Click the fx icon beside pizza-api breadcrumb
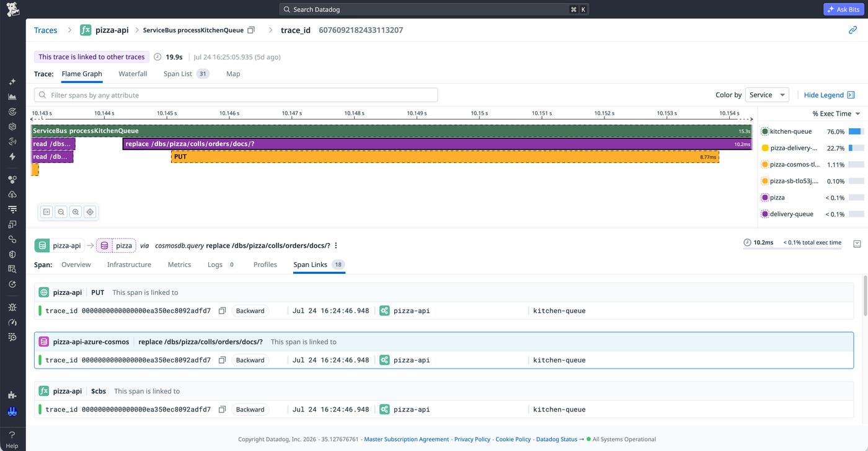The height and width of the screenshot is (451, 868). [86, 30]
